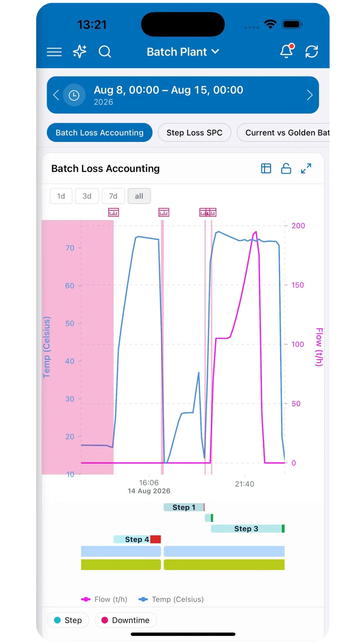
Task: Go to the previous time range
Action: coord(56,95)
